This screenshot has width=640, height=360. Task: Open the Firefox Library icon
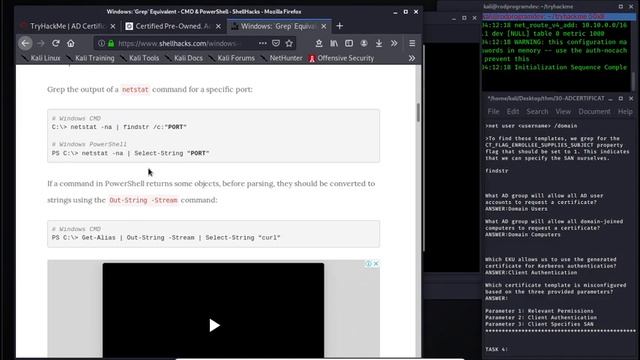334,43
